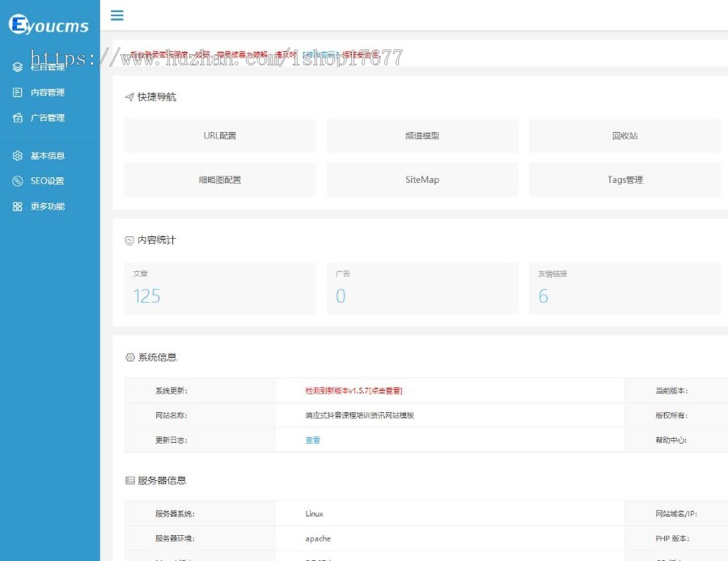This screenshot has width=728, height=561.
Task: Click the 系统信息 gear icon
Action: pos(130,358)
